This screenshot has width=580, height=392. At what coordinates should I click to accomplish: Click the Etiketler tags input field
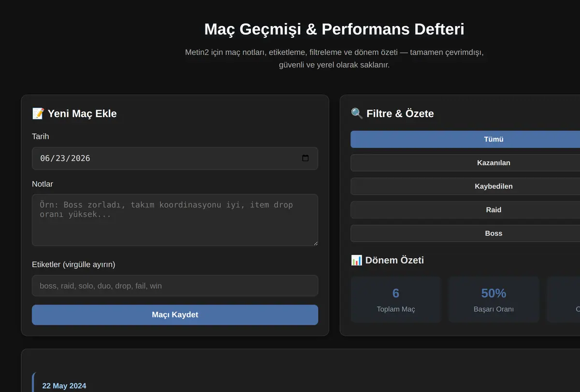[175, 286]
